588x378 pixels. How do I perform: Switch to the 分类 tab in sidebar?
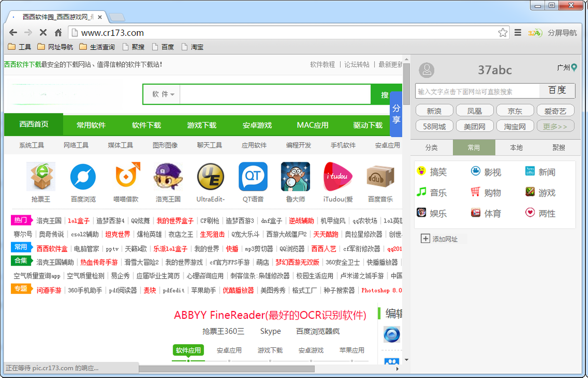tap(431, 147)
